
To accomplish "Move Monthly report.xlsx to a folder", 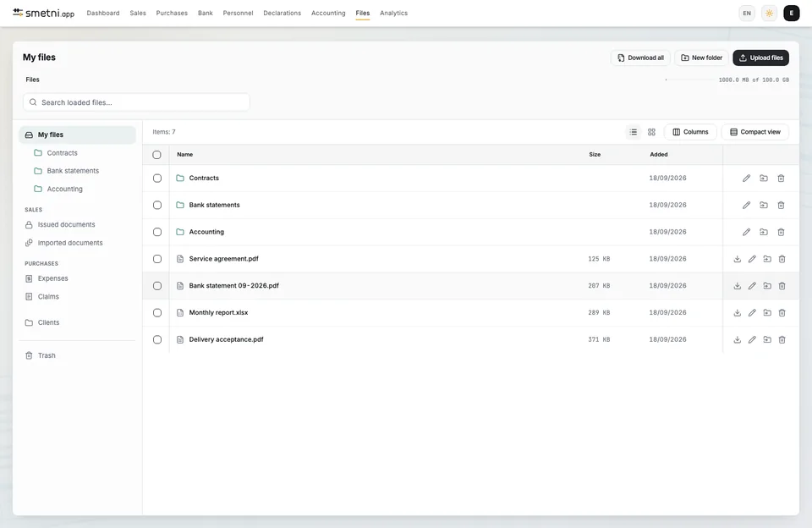I will point(767,313).
